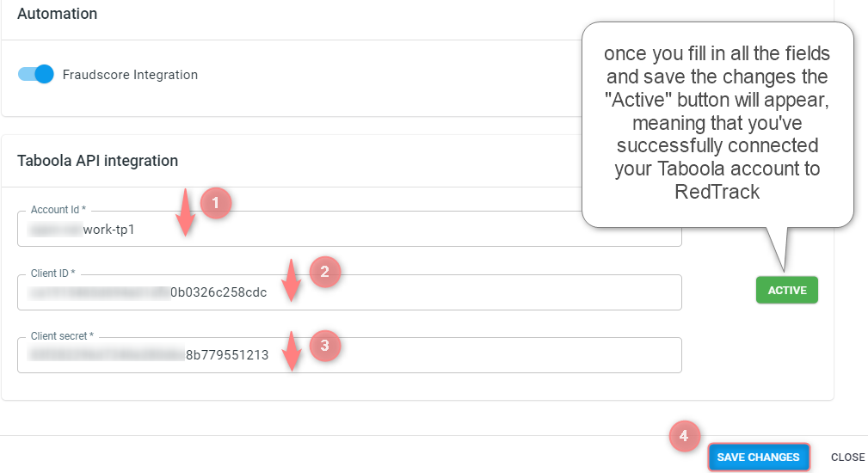This screenshot has height=473, width=868.
Task: Click the Client secret input field
Action: 349,355
